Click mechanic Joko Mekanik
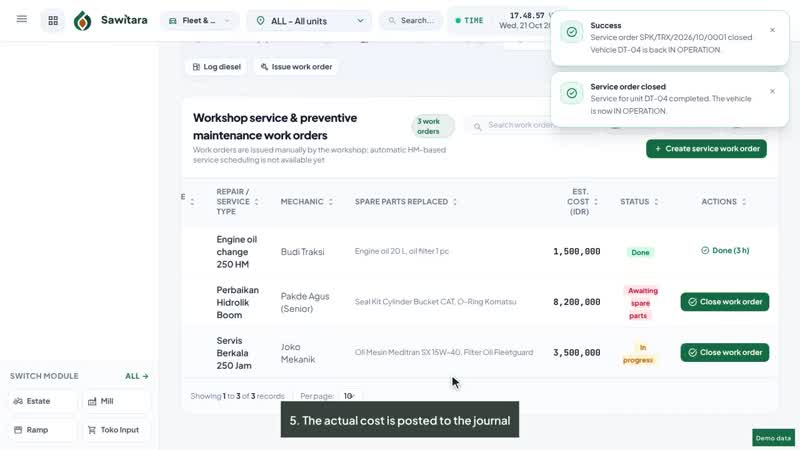 [297, 353]
